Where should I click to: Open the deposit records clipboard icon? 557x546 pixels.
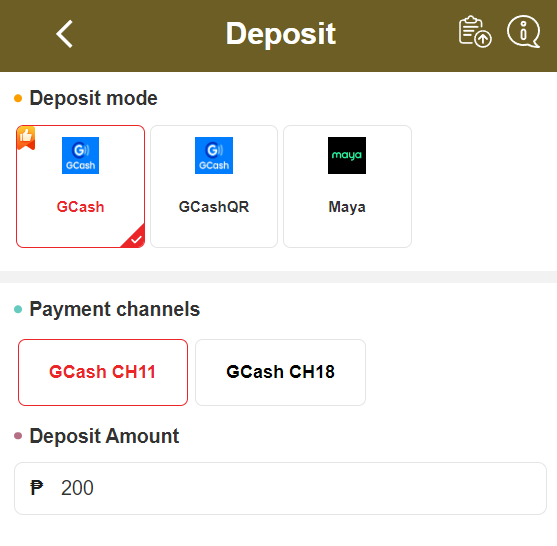pos(475,32)
